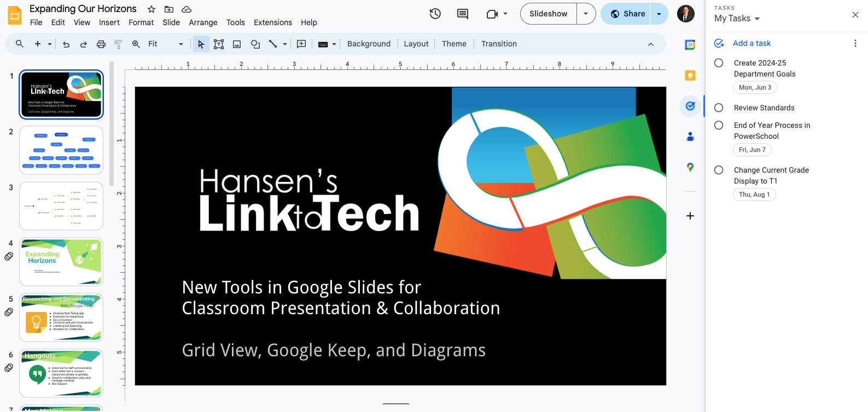The image size is (868, 412).
Task: Open Google Calendar side panel icon
Action: (690, 45)
